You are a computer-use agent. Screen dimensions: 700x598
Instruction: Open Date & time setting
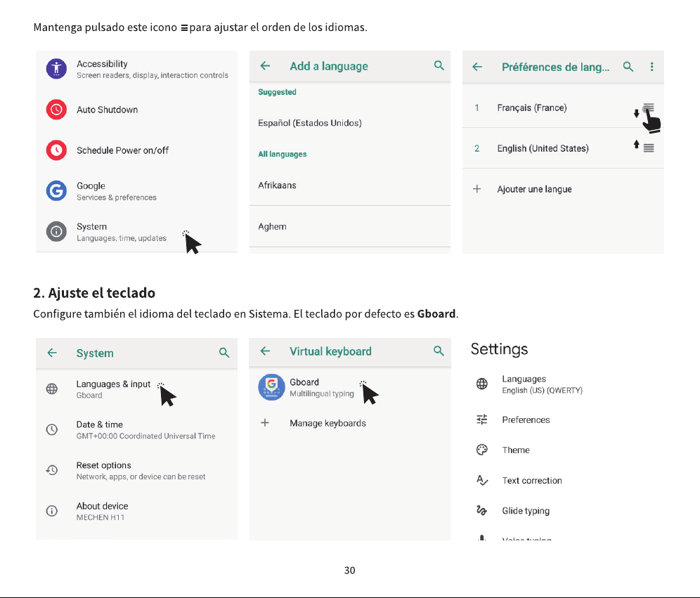(x=136, y=430)
